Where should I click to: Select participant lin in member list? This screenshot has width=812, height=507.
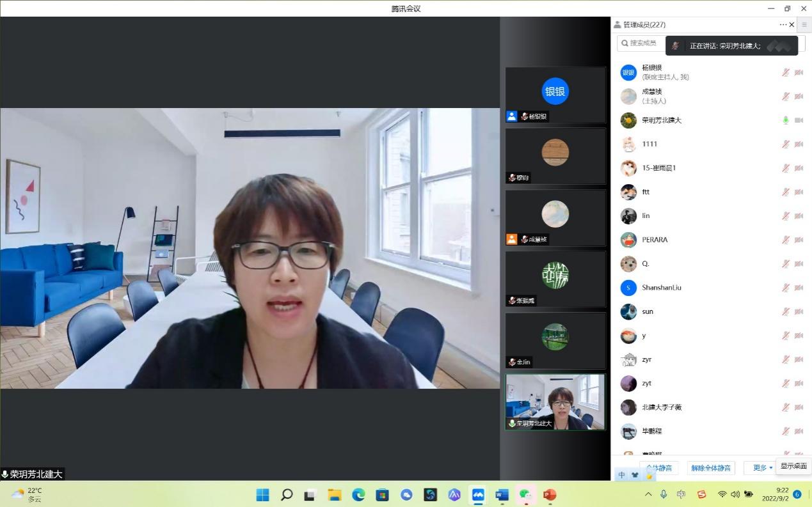tap(646, 216)
